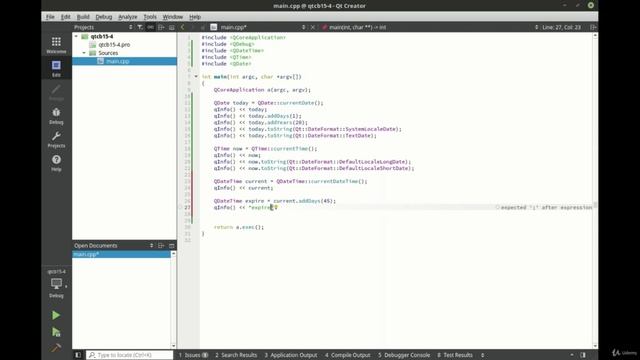This screenshot has height=360, width=640.
Task: Open the Window menu
Action: (x=173, y=17)
